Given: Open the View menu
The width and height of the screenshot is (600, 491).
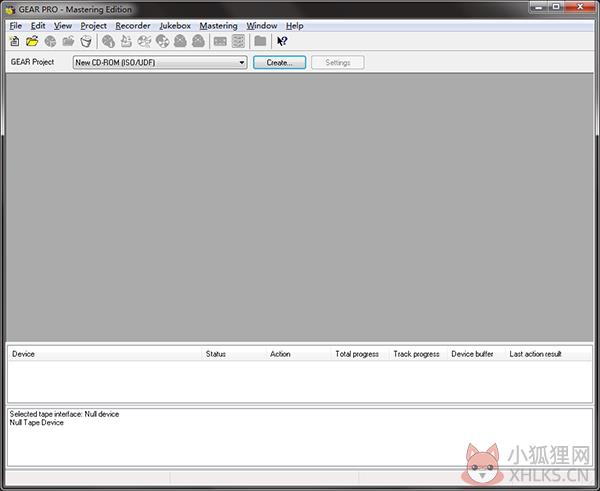Looking at the screenshot, I should click(63, 26).
